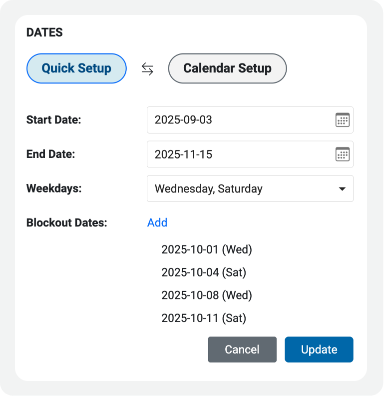
Task: Select blockout date 2025-10-08 (Wed)
Action: [207, 295]
